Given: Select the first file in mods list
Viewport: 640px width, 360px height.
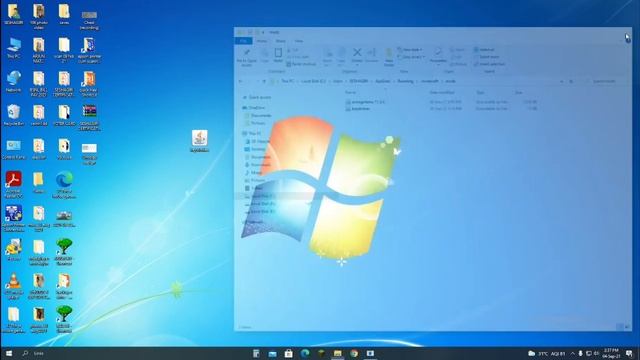Looking at the screenshot, I should click(x=365, y=102).
